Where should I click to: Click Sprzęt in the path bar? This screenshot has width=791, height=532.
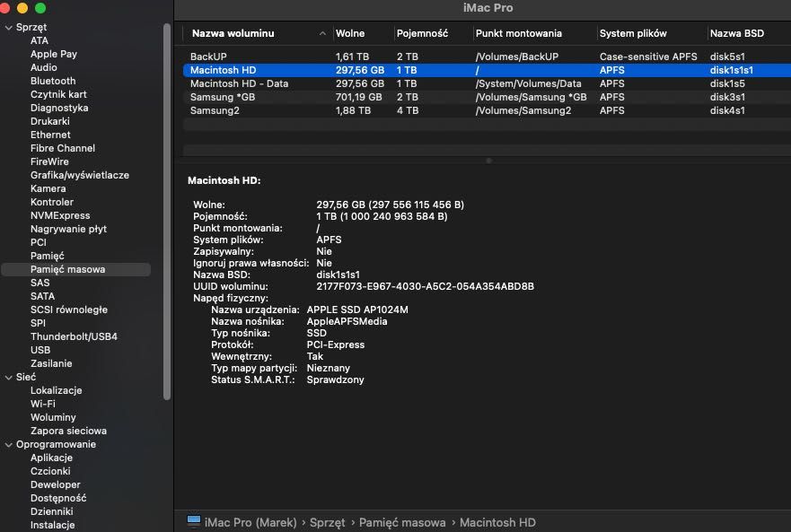[328, 522]
